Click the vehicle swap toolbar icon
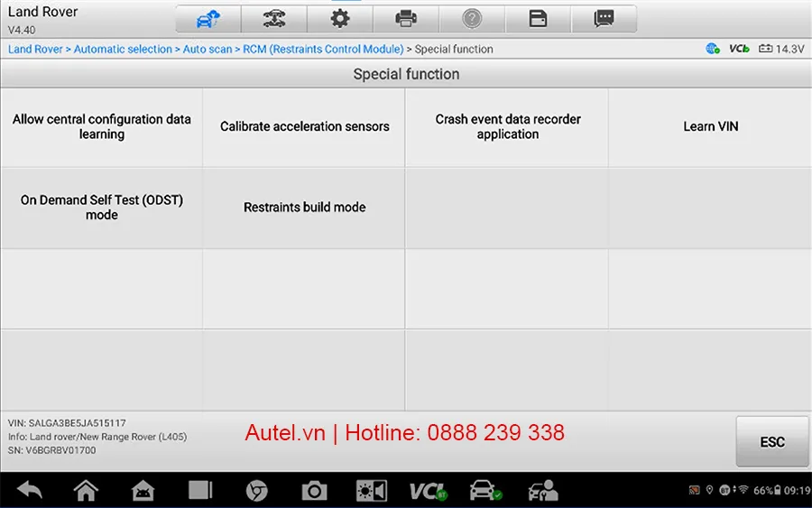Image resolution: width=812 pixels, height=508 pixels. point(274,19)
